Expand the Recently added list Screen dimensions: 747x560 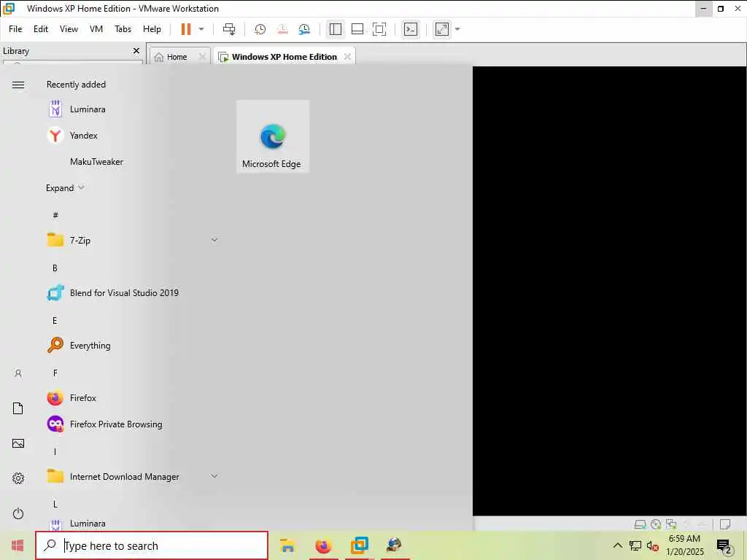65,187
